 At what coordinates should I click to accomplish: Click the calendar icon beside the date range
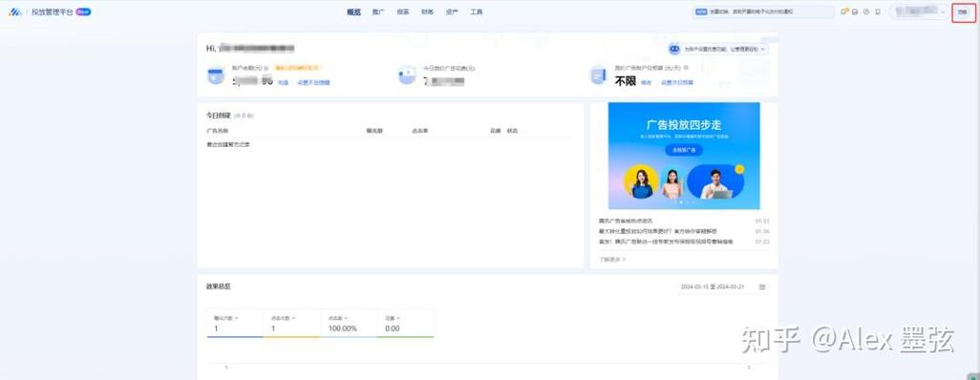point(762,286)
